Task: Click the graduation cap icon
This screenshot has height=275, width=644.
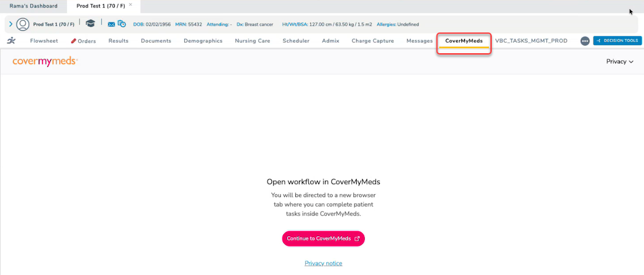Action: tap(90, 24)
